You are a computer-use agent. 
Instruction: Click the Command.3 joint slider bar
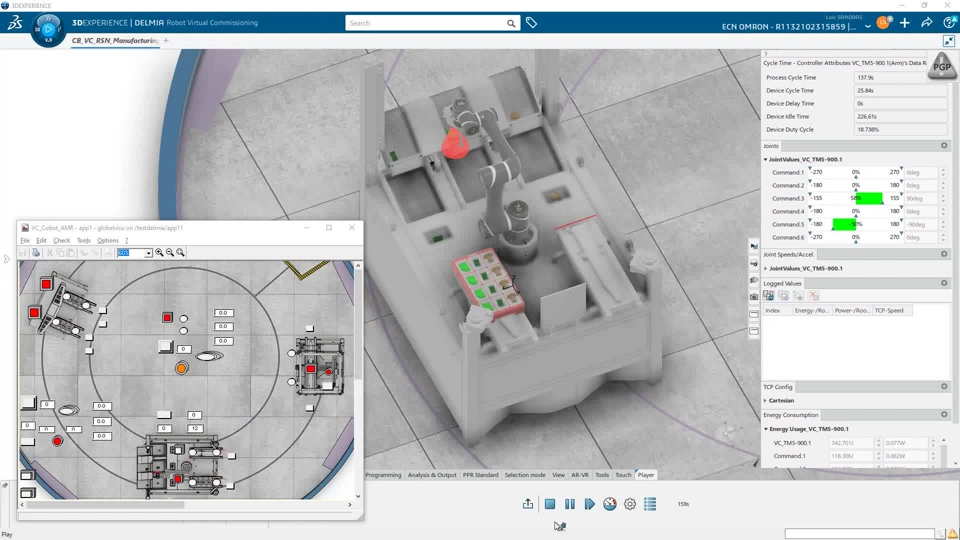pyautogui.click(x=855, y=198)
